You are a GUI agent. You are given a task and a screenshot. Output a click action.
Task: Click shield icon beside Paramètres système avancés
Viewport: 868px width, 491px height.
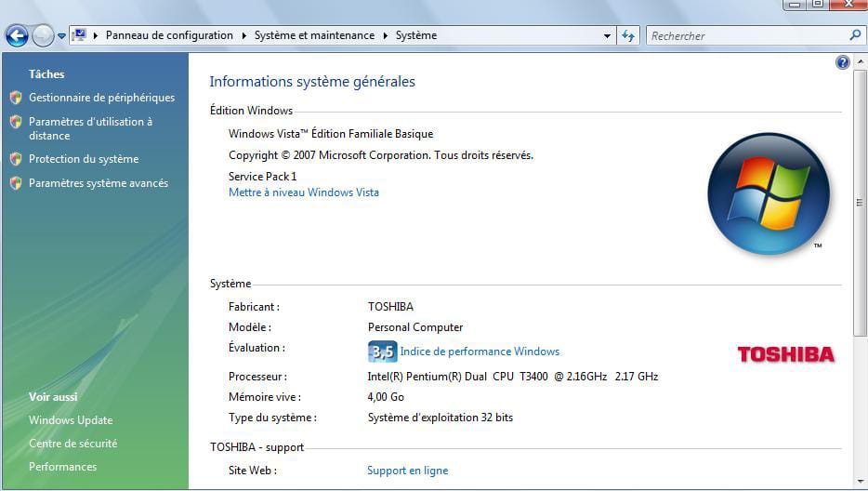(16, 183)
